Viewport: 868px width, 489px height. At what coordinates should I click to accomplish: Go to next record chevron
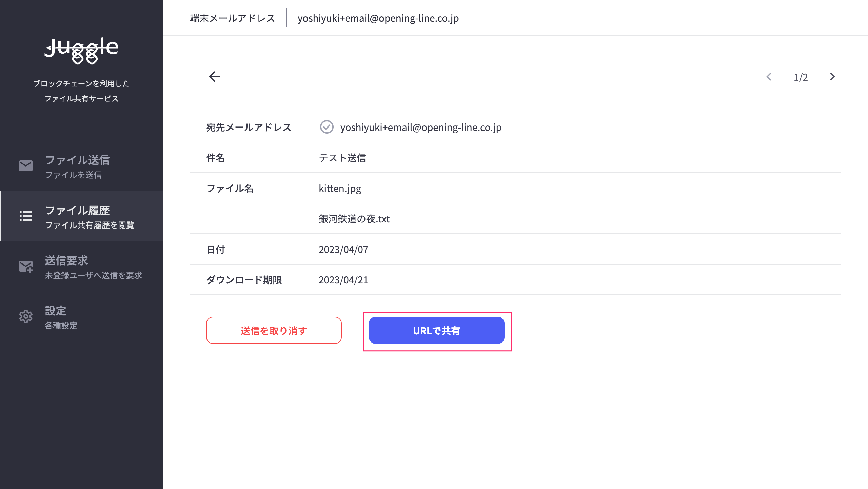(832, 77)
